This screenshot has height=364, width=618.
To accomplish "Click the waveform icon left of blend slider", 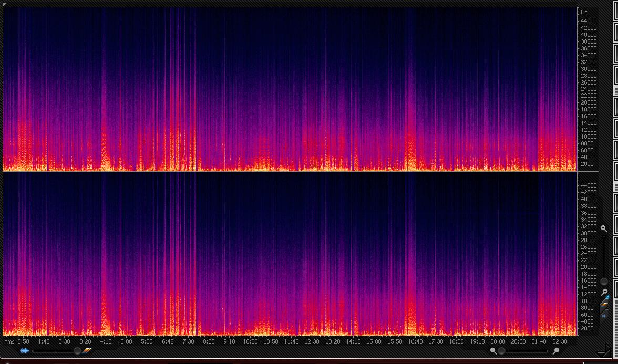I will [x=25, y=351].
